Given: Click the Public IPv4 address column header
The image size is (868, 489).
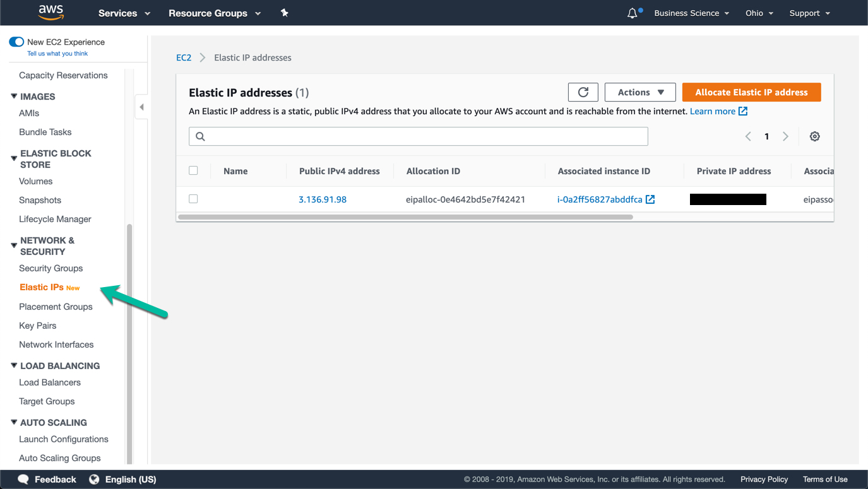Looking at the screenshot, I should 340,171.
